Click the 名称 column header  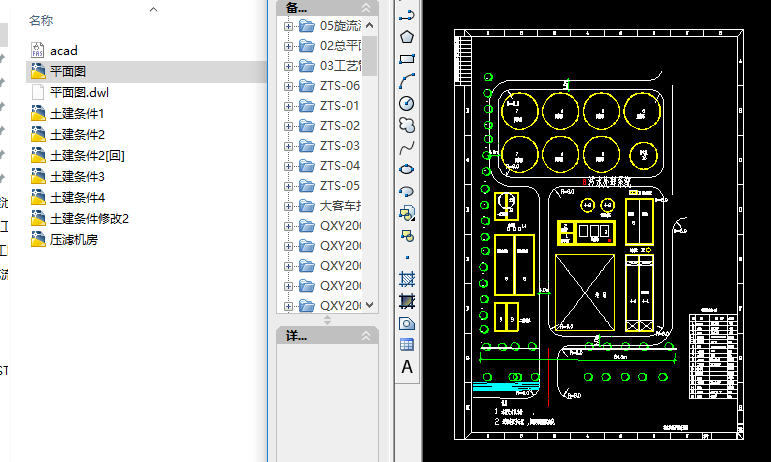[41, 20]
